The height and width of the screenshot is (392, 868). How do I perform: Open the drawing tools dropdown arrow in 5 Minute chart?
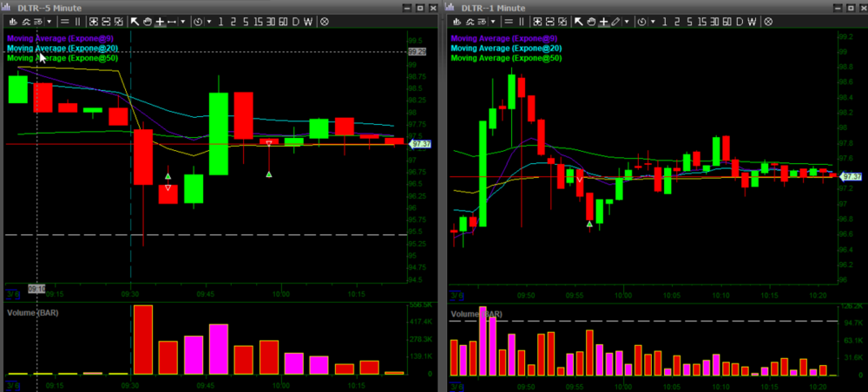pos(183,20)
